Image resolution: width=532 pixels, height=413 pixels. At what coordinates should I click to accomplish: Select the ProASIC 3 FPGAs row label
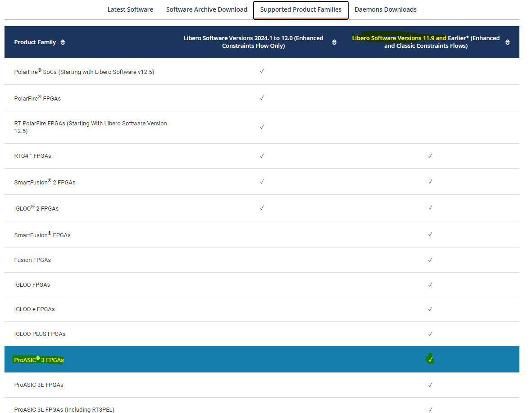click(39, 360)
